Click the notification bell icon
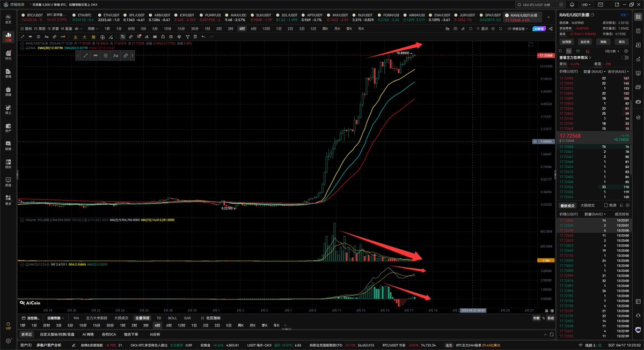Viewport: 644px width, 350px height. (x=572, y=5)
